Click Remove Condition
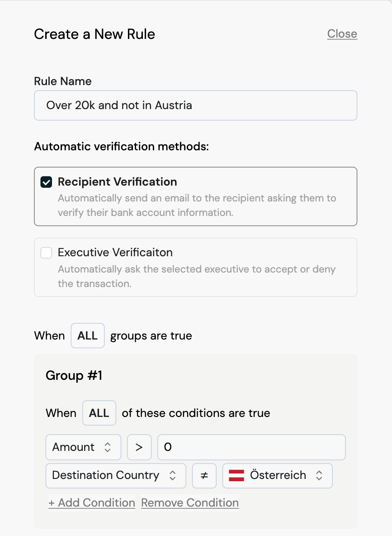The image size is (392, 536). 189,502
